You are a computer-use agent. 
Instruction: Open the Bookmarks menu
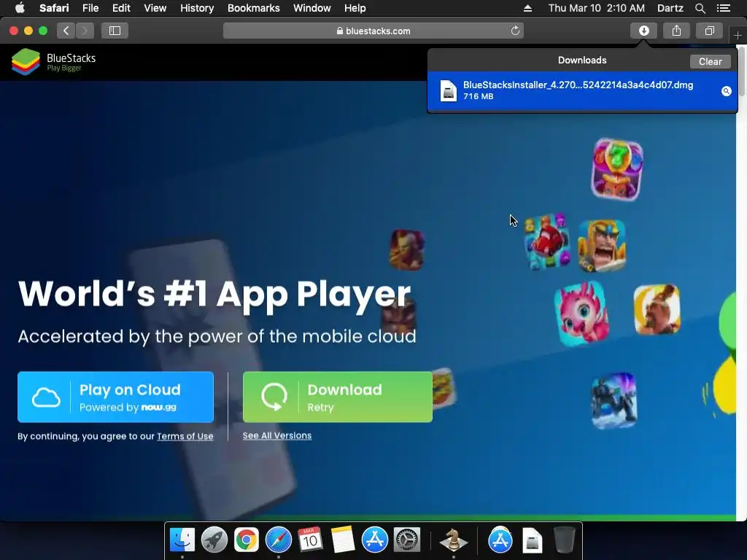(253, 7)
